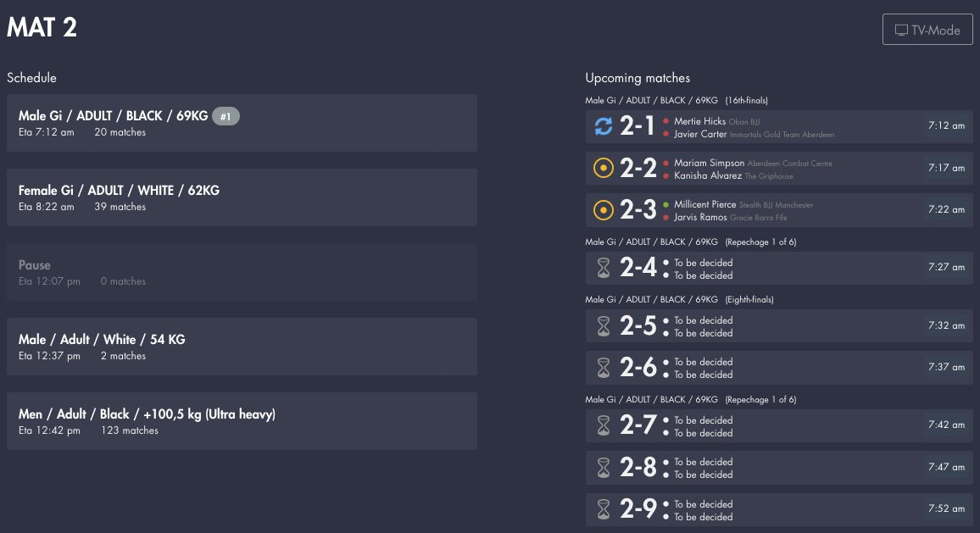Click the #1 badge on the 69KG schedule card

click(226, 116)
